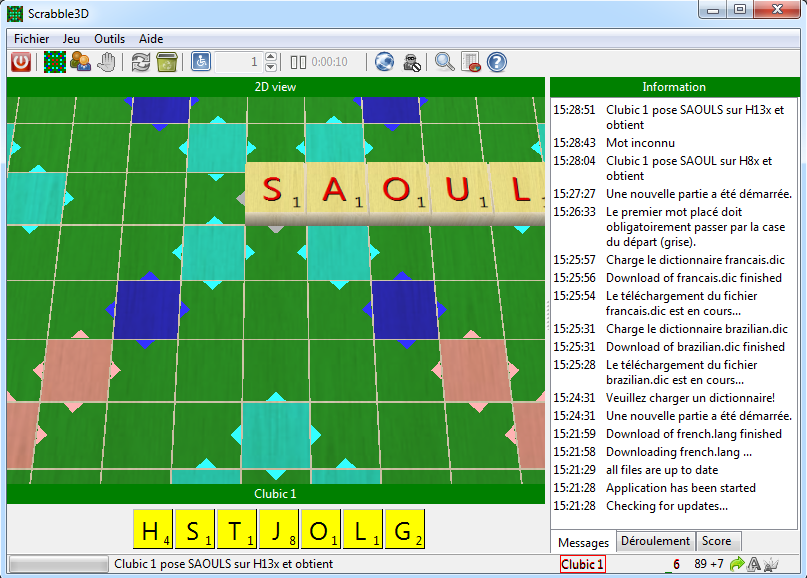Click the 'Charge le dictionnaire brazilian.dic' message
This screenshot has height=578, width=807.
(x=697, y=329)
